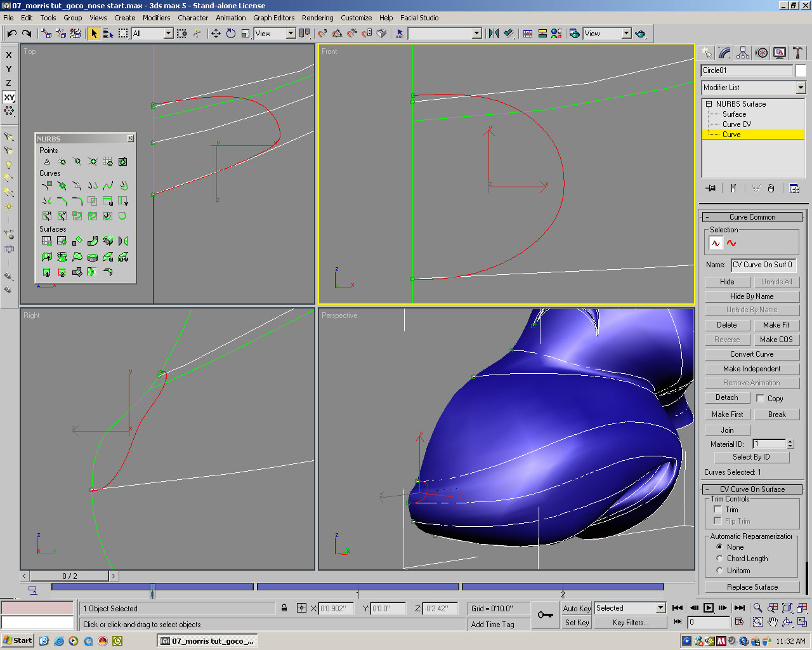
Task: Create Lathe Surface in NURBS toolbox
Action: click(x=62, y=256)
